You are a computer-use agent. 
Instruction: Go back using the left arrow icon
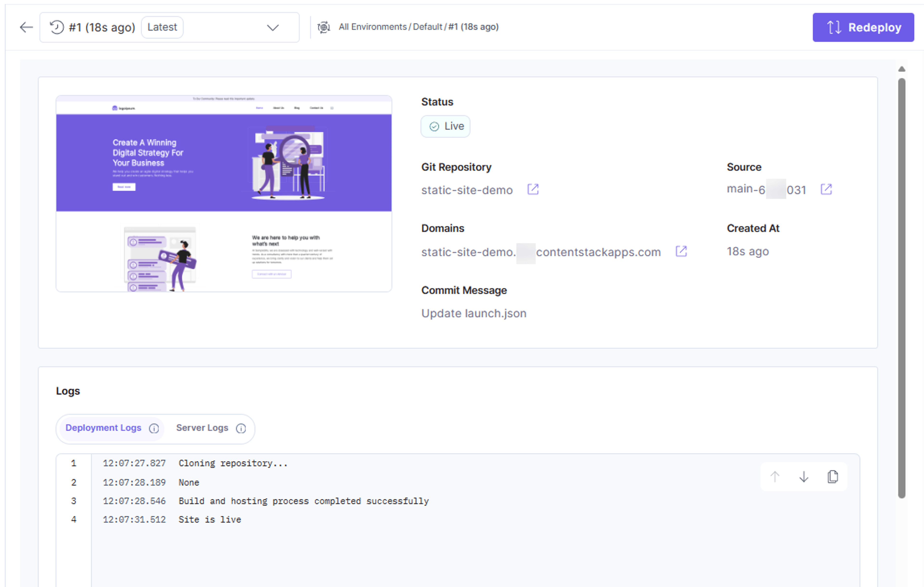coord(26,27)
